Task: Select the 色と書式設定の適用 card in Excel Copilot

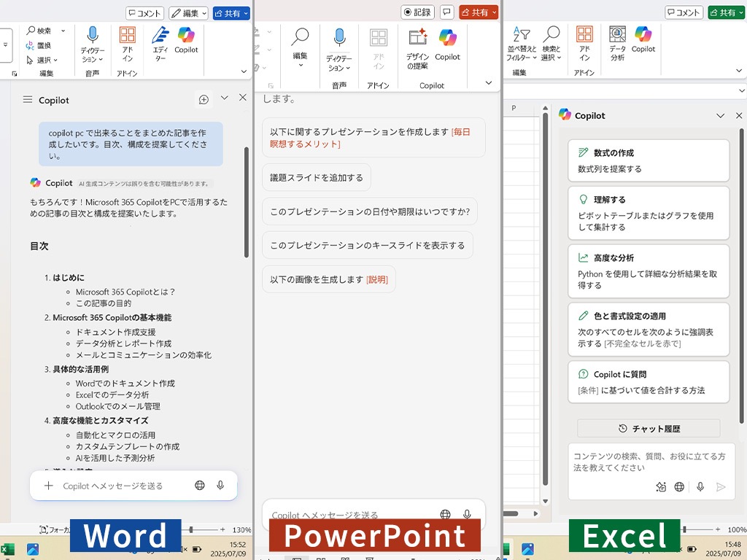Action: tap(649, 330)
